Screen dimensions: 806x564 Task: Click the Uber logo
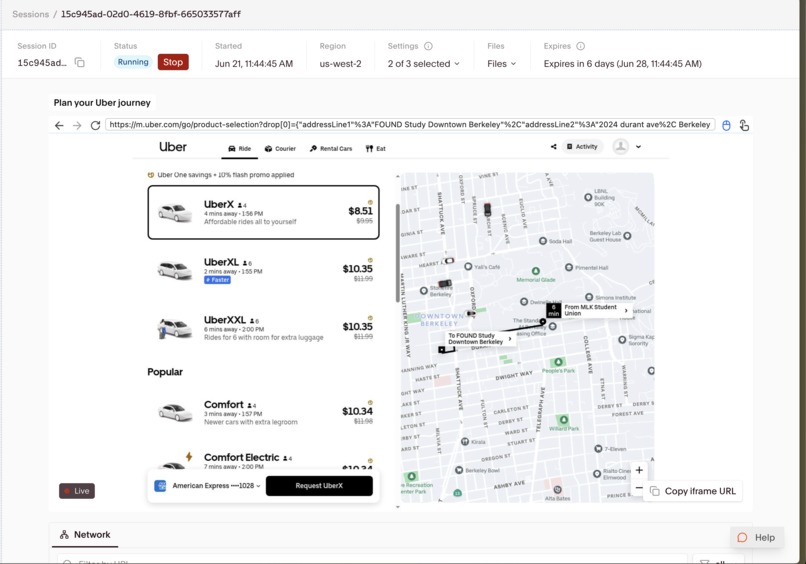pyautogui.click(x=173, y=147)
